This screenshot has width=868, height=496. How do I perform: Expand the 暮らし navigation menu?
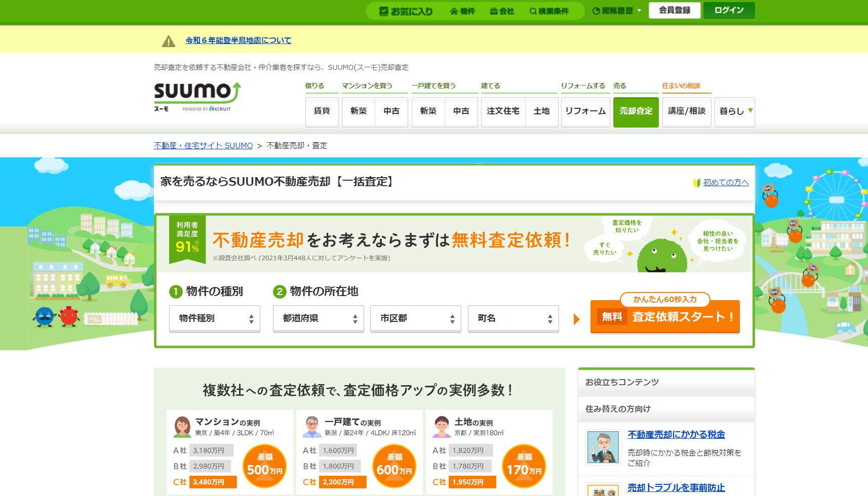[734, 111]
